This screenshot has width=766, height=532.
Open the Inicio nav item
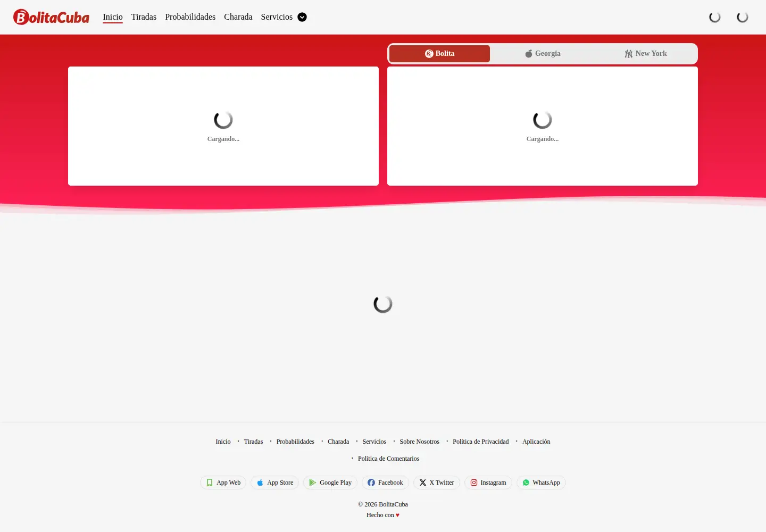coord(113,17)
